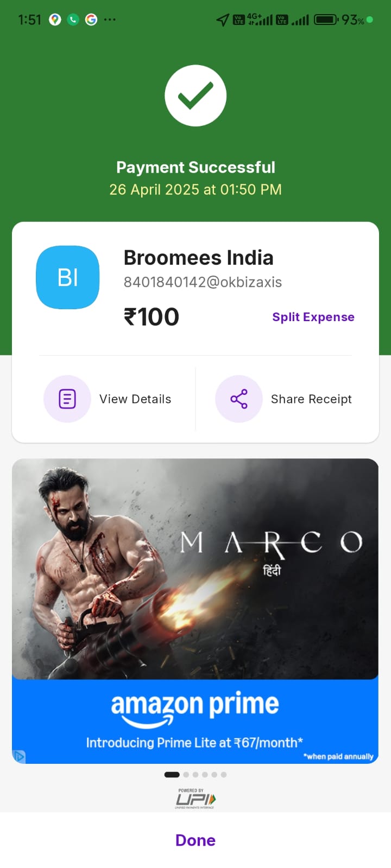Select the Share Receipt label
Screen dimensions: 391x868
point(311,399)
